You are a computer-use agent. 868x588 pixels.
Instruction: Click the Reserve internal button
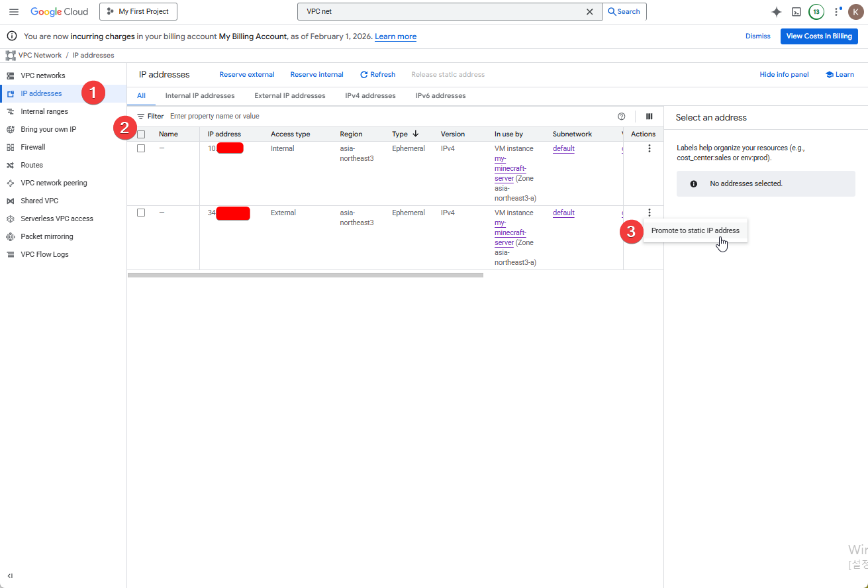(x=316, y=75)
